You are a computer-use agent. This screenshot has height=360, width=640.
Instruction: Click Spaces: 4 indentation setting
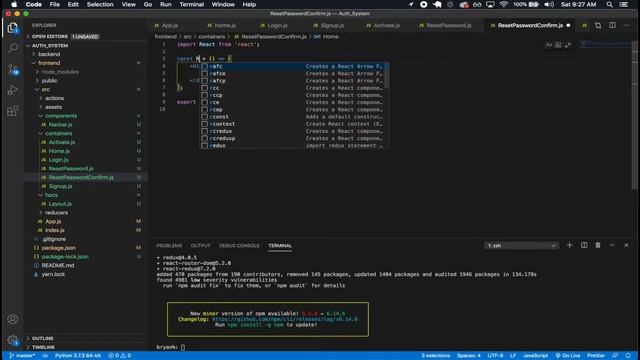pyautogui.click(x=469, y=356)
